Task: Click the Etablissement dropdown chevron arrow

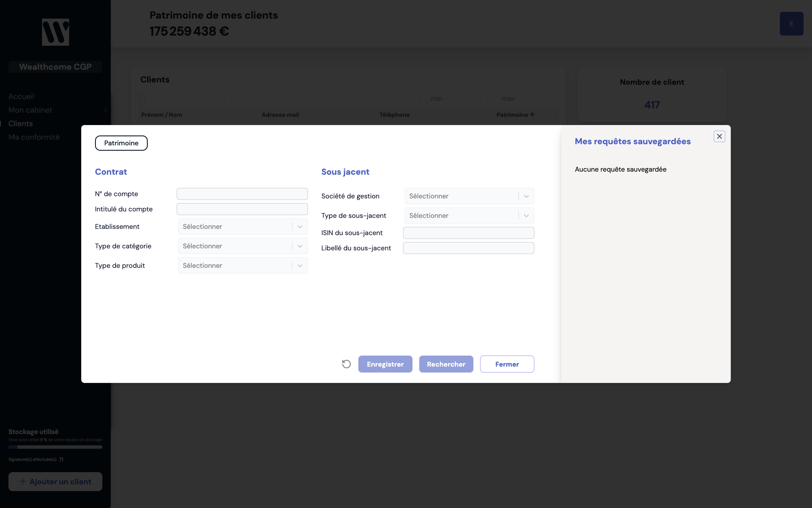Action: [x=300, y=227]
